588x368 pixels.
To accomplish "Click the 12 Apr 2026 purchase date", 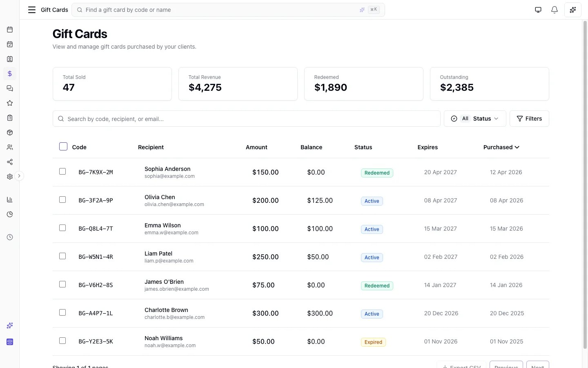I will click(506, 172).
